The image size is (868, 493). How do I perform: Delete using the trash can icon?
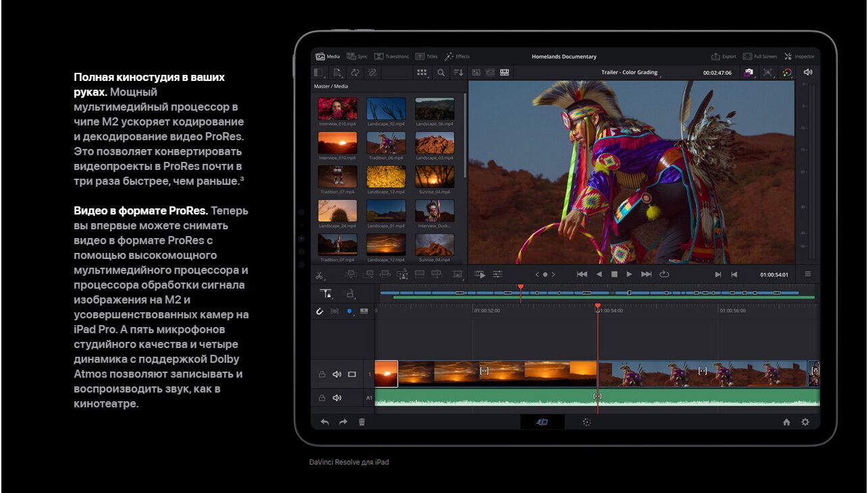click(x=362, y=422)
